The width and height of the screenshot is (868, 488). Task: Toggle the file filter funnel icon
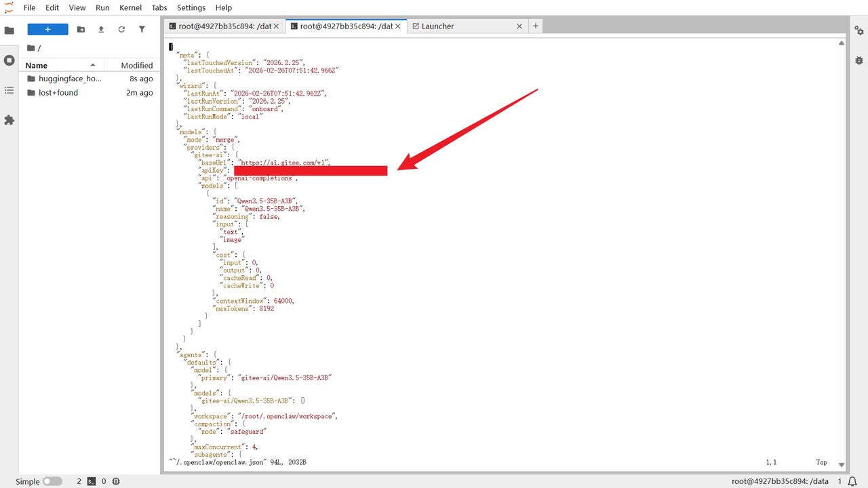click(142, 29)
